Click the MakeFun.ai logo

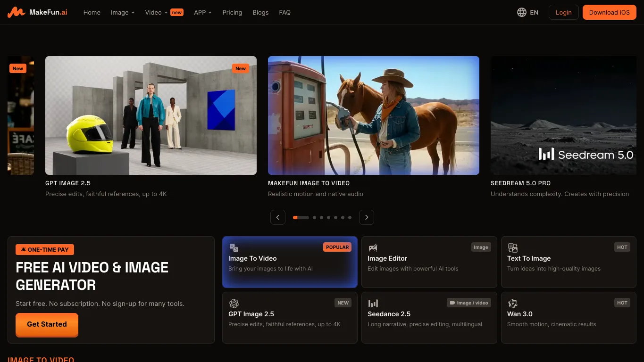[x=37, y=12]
